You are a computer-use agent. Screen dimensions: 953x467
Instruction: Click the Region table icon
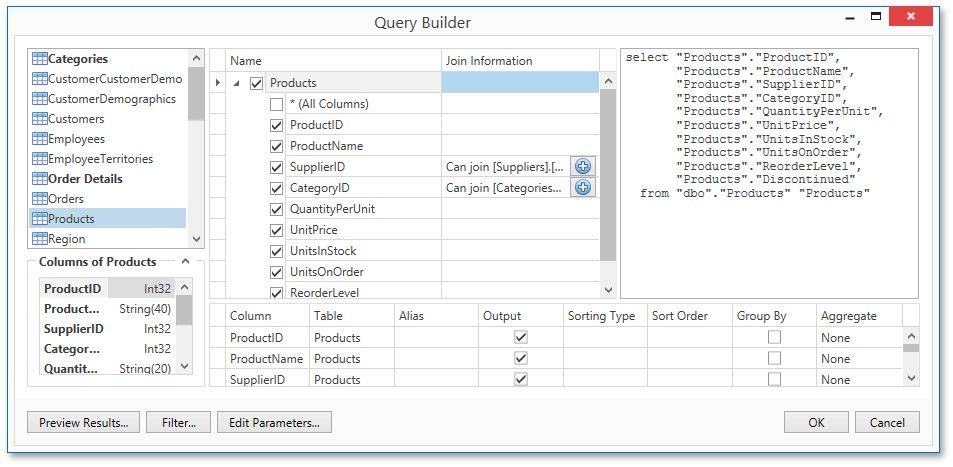(40, 239)
